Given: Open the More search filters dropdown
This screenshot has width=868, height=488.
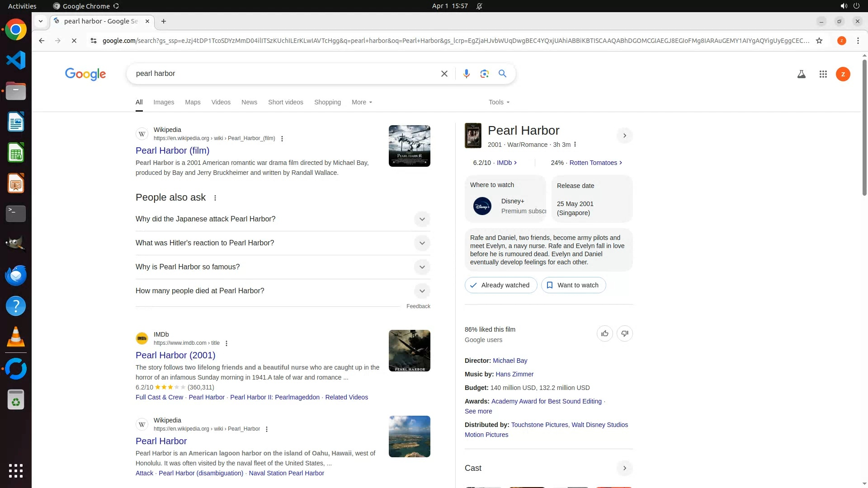Looking at the screenshot, I should [x=362, y=102].
